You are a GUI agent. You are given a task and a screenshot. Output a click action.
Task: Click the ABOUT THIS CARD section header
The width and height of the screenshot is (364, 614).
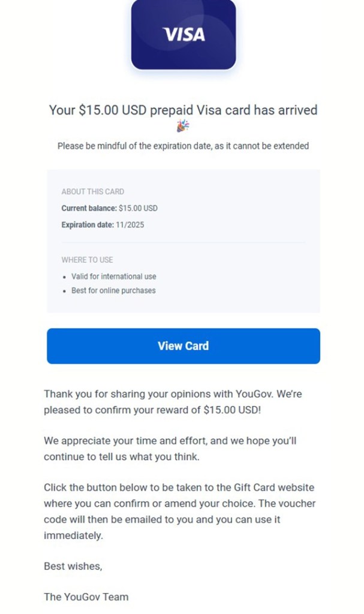pyautogui.click(x=93, y=191)
